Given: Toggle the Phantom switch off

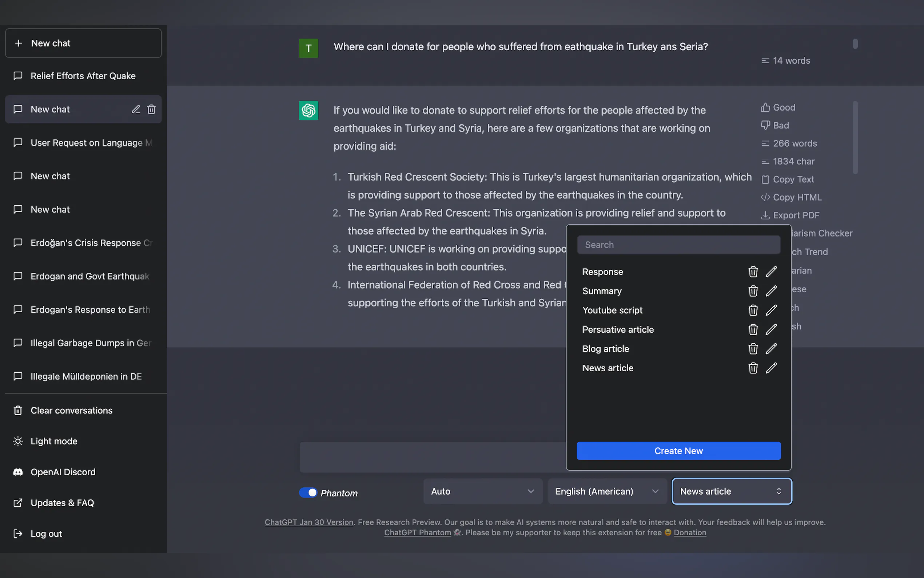Looking at the screenshot, I should tap(308, 492).
